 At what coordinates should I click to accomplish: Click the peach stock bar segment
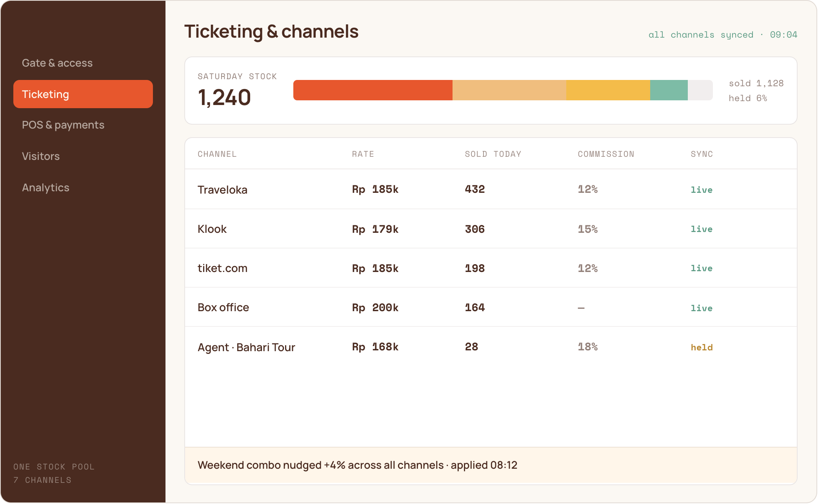(x=509, y=90)
